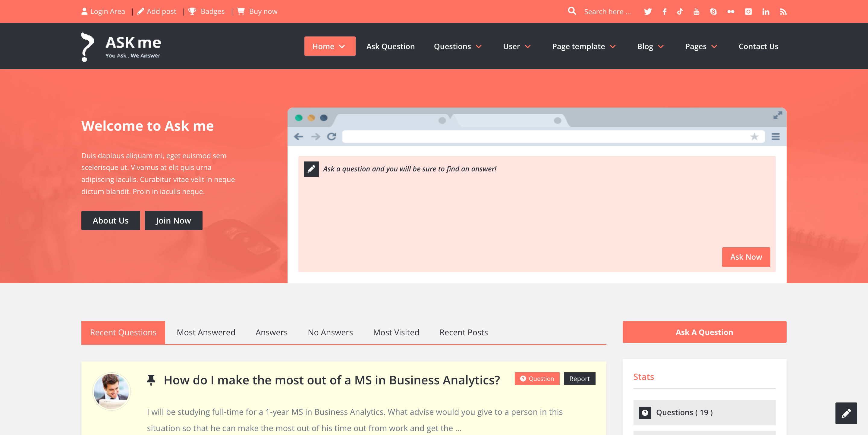Viewport: 868px width, 435px height.
Task: Open the RSS feed icon
Action: 783,11
